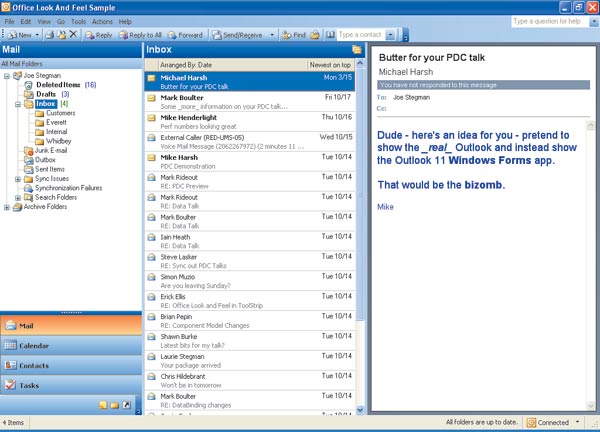Click the Reply toolbar button
The width and height of the screenshot is (600, 432).
(x=98, y=34)
